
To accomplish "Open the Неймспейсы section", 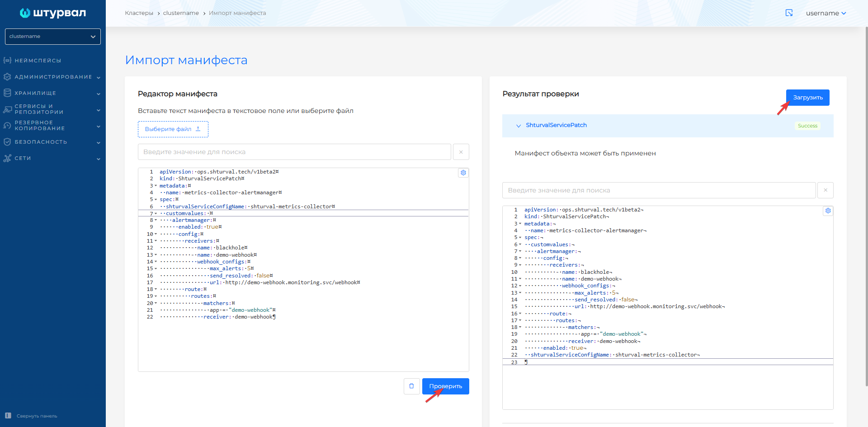I will (x=38, y=61).
